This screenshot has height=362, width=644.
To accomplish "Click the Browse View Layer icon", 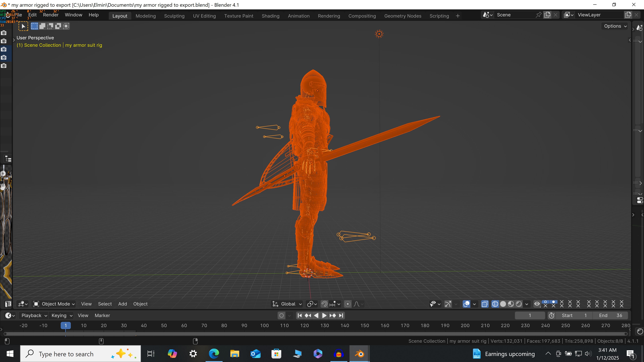I will coord(569,15).
